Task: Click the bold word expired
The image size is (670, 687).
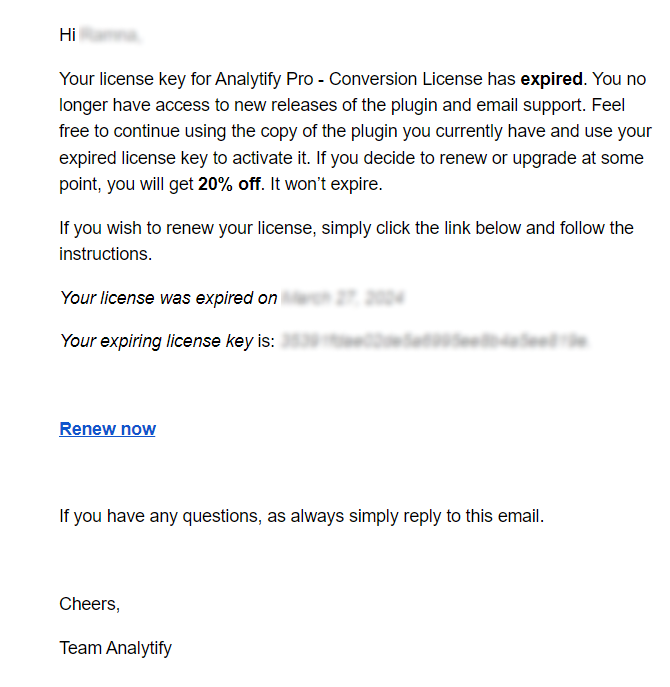Action: [x=551, y=79]
